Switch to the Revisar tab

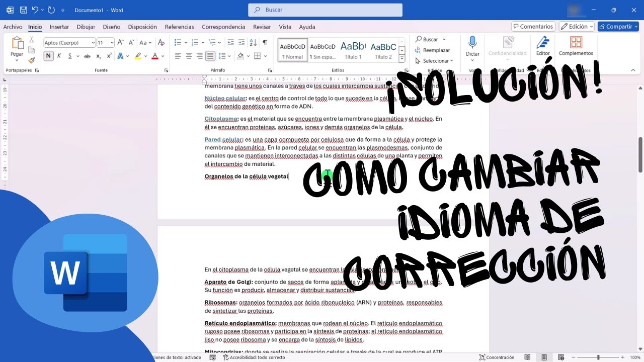pos(262,27)
